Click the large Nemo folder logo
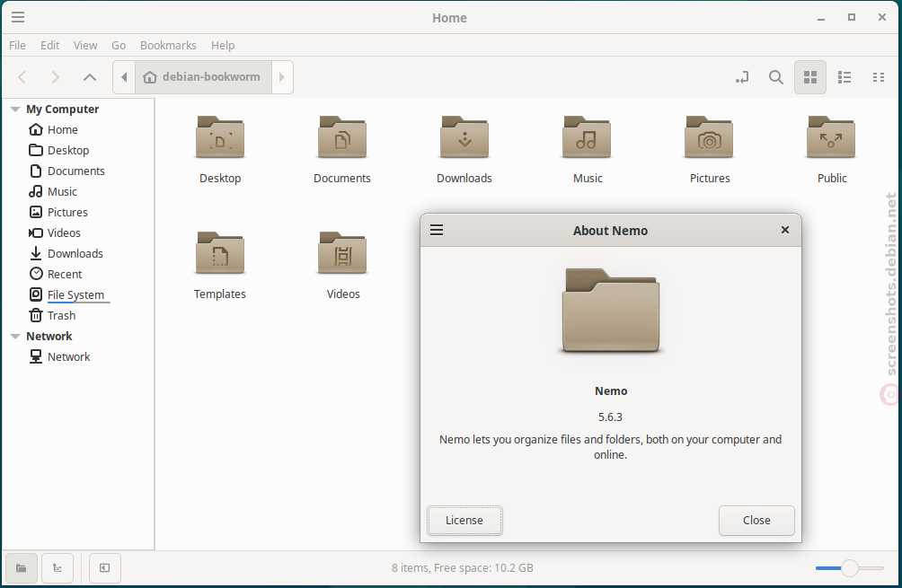 click(610, 311)
